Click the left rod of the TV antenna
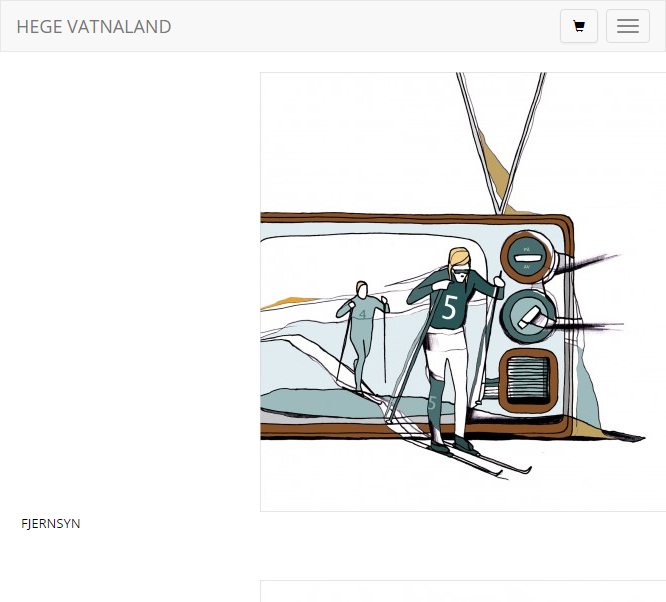This screenshot has width=666, height=602. tap(477, 142)
